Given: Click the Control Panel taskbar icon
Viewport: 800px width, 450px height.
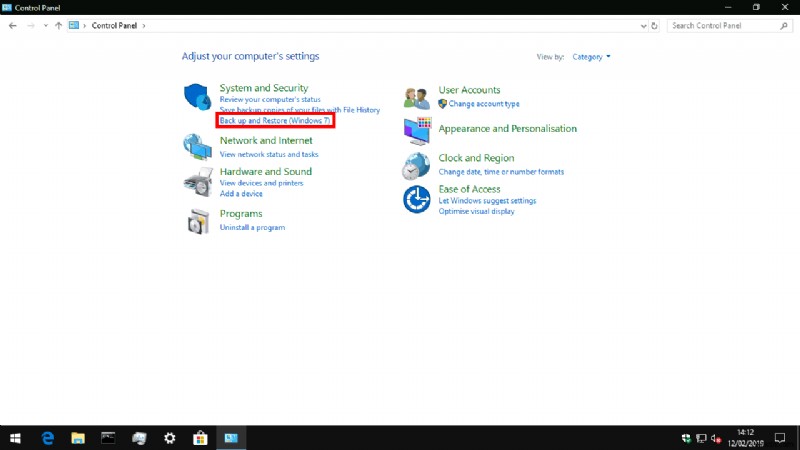Looking at the screenshot, I should tap(231, 438).
